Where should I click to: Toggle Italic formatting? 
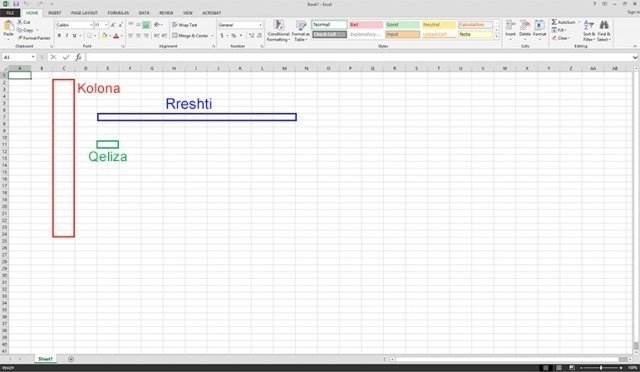coord(67,36)
